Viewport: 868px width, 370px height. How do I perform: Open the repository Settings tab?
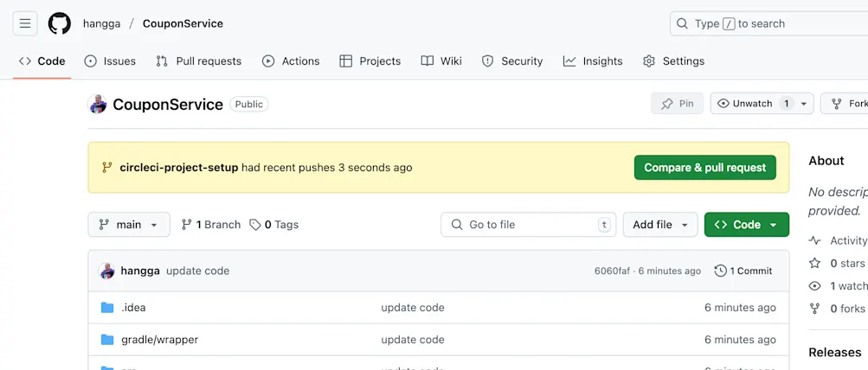click(673, 61)
